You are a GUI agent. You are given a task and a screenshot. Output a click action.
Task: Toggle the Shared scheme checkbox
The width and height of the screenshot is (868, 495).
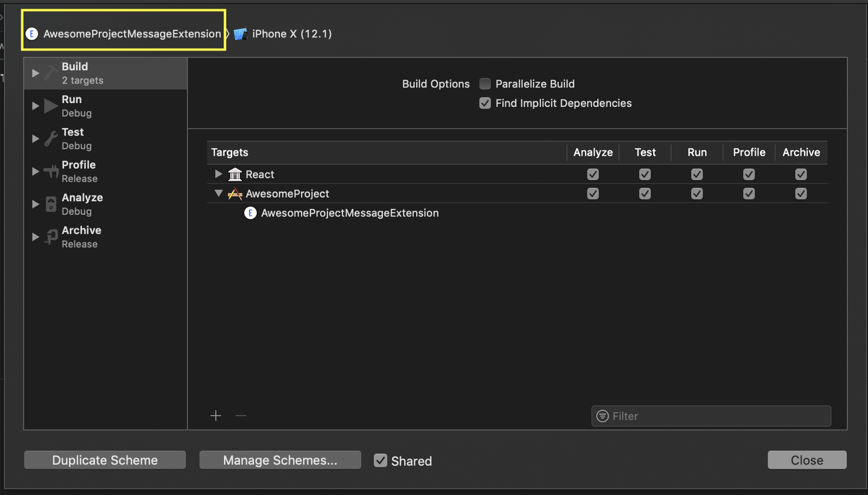tap(381, 460)
